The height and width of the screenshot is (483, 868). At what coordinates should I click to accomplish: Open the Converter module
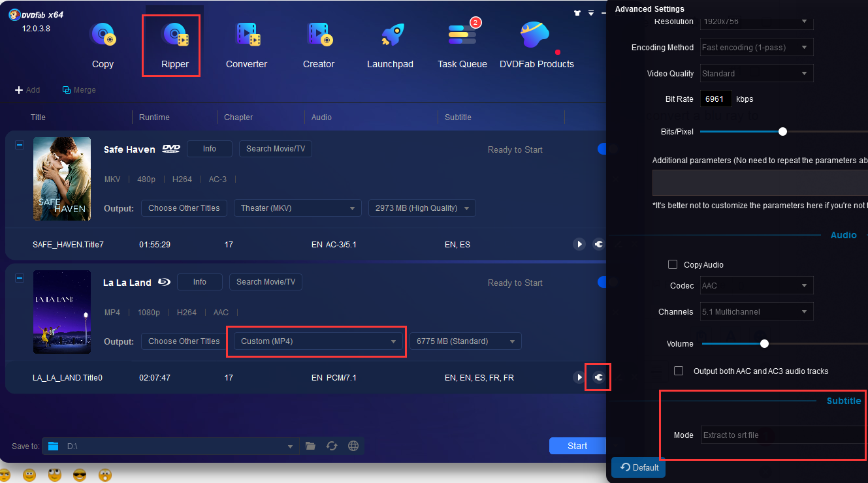pyautogui.click(x=246, y=44)
